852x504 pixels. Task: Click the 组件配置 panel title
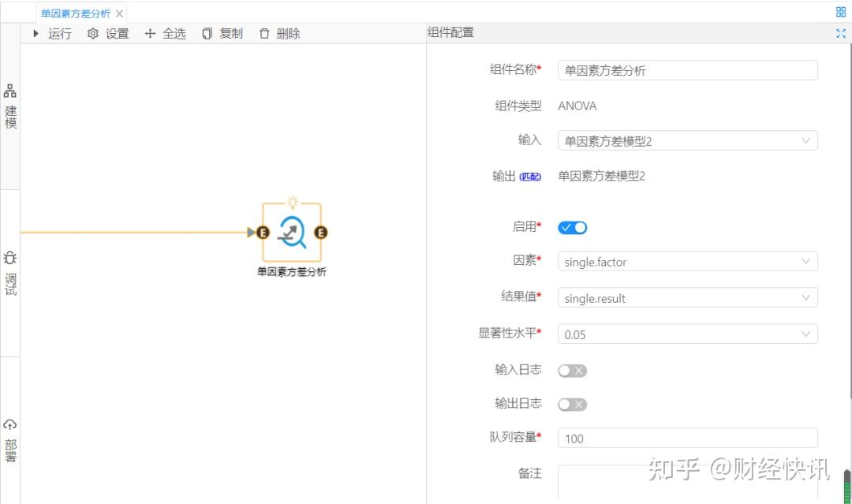point(450,32)
